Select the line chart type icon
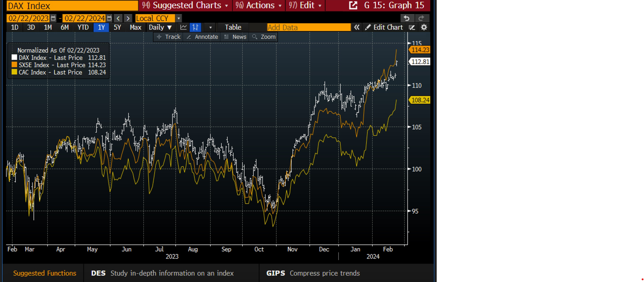Screen dimensions: 644x282 click(x=183, y=27)
